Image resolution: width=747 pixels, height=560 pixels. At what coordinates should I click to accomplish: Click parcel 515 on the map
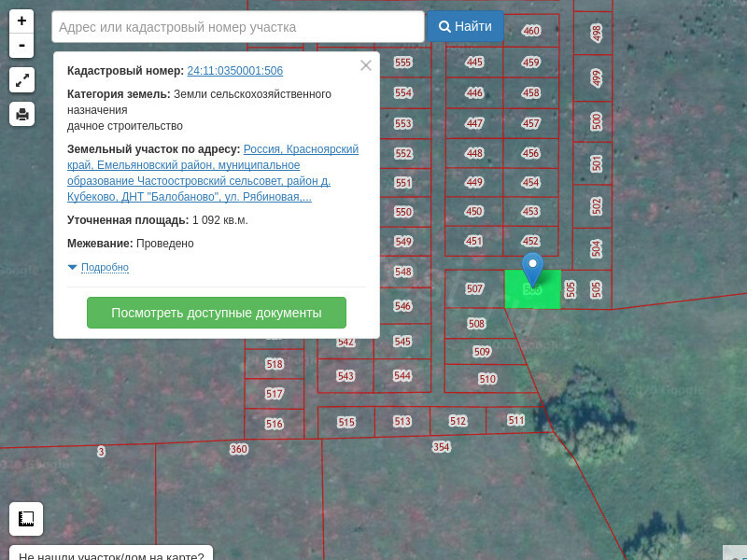[346, 423]
